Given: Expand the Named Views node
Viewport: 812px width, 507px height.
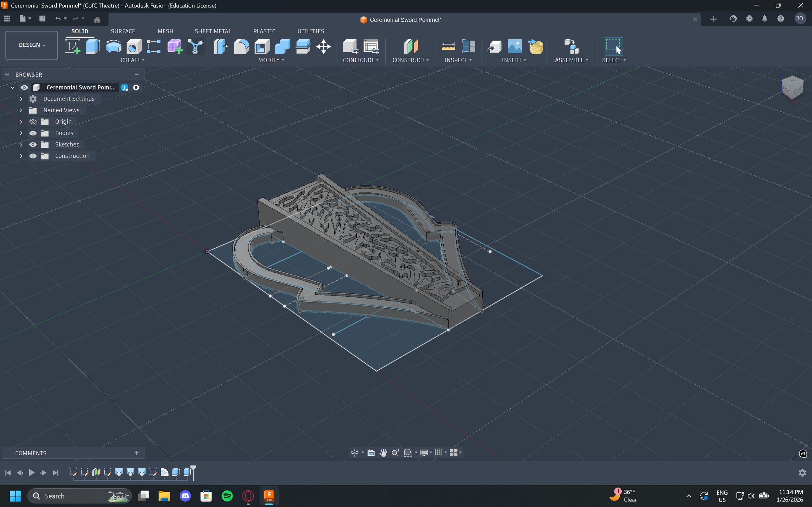Looking at the screenshot, I should tap(21, 110).
